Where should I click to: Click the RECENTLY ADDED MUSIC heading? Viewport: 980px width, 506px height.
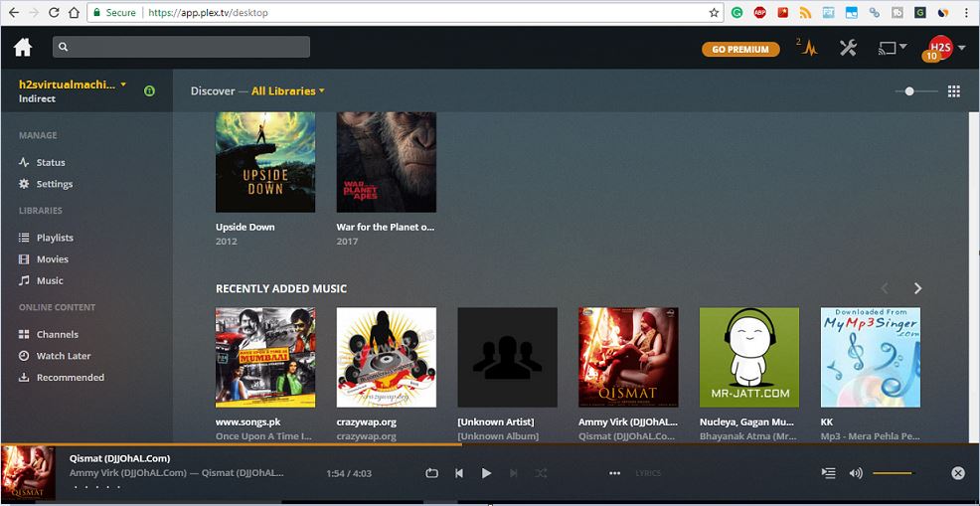(281, 289)
